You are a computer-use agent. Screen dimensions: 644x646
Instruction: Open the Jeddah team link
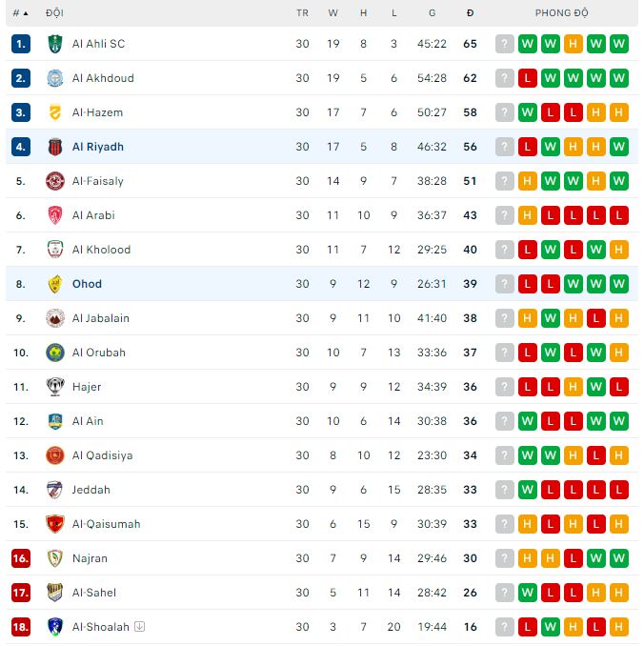click(x=91, y=490)
